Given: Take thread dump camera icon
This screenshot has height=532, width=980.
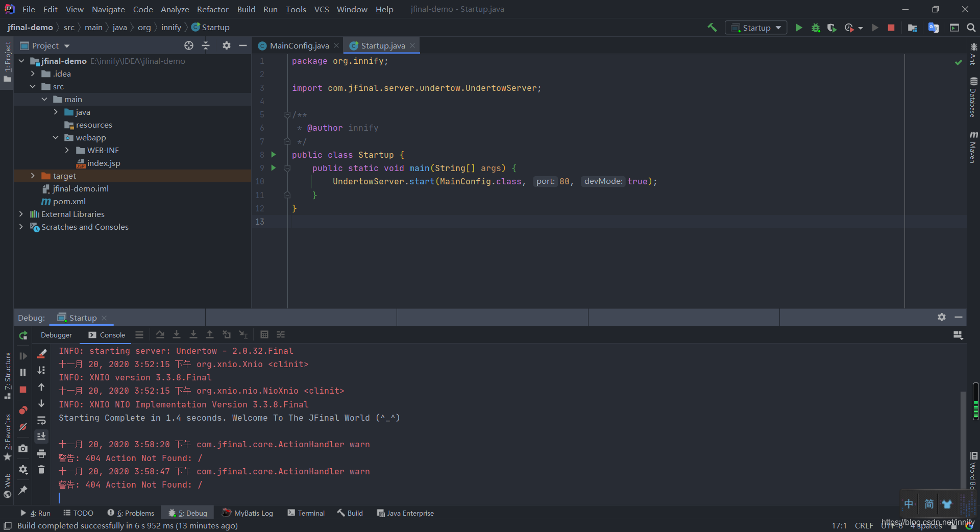Looking at the screenshot, I should pos(23,449).
